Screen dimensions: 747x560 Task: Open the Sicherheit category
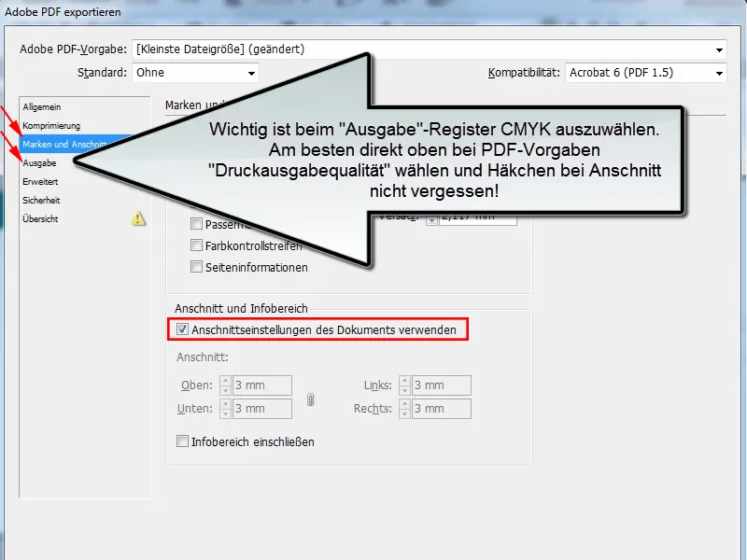tap(41, 200)
